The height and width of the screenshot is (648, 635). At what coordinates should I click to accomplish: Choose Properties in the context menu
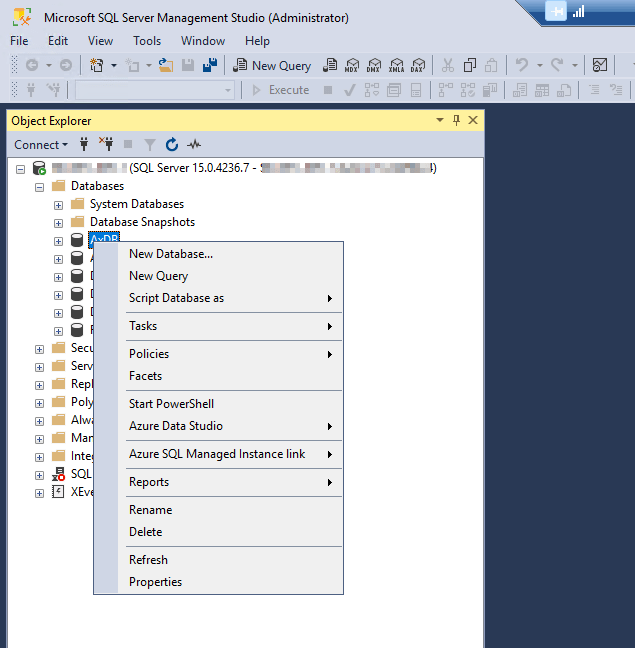click(155, 582)
